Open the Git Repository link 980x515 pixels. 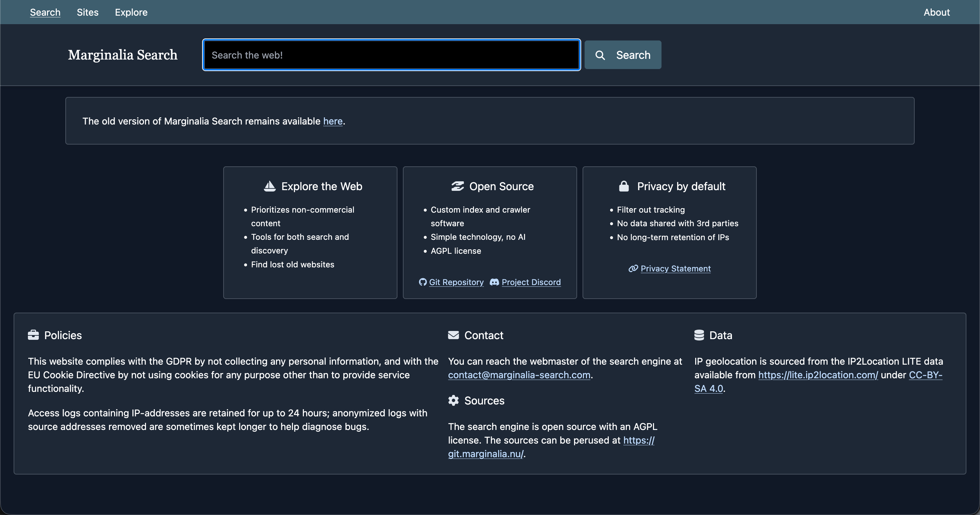pos(456,282)
